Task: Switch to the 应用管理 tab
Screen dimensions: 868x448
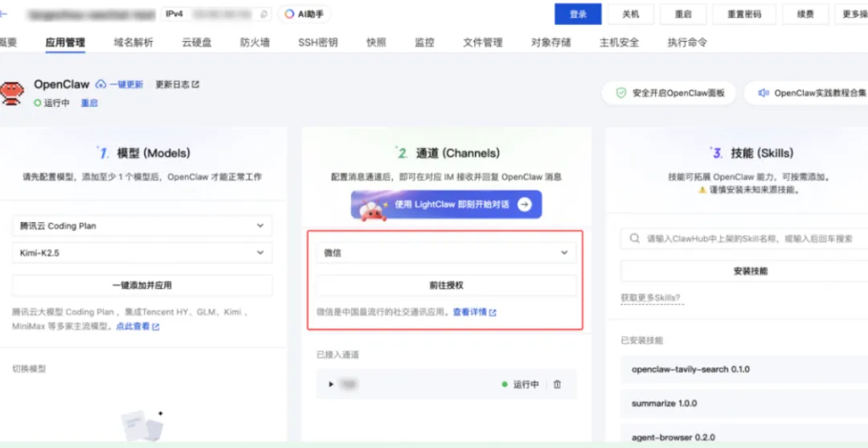Action: (65, 43)
